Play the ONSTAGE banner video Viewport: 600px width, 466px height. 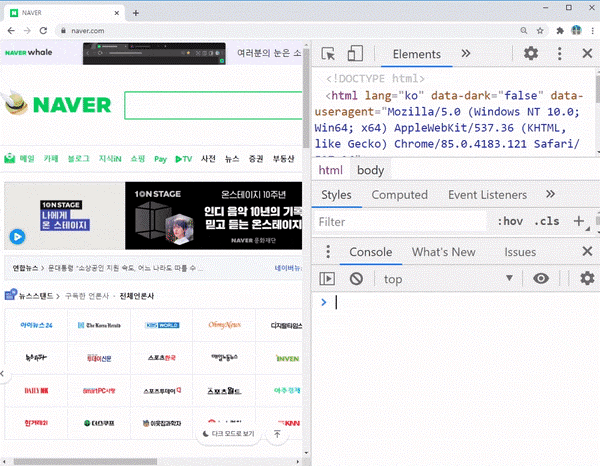(x=17, y=236)
